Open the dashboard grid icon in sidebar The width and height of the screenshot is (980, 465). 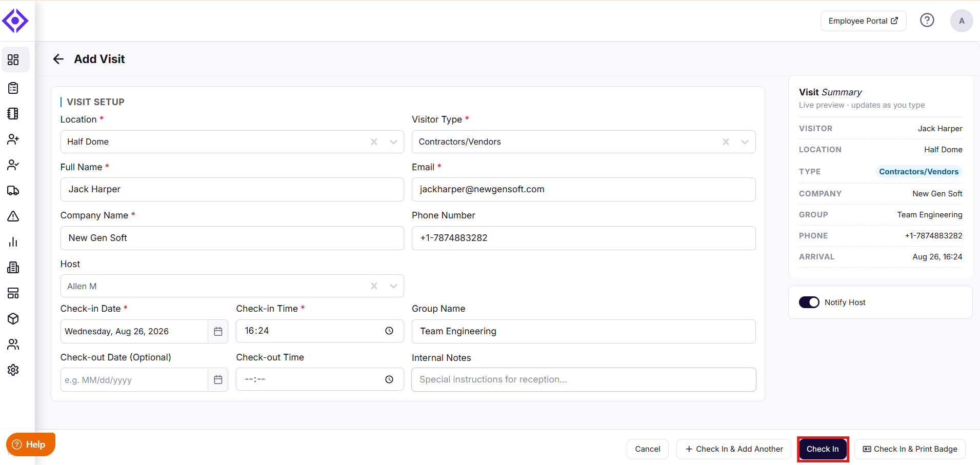(x=13, y=60)
